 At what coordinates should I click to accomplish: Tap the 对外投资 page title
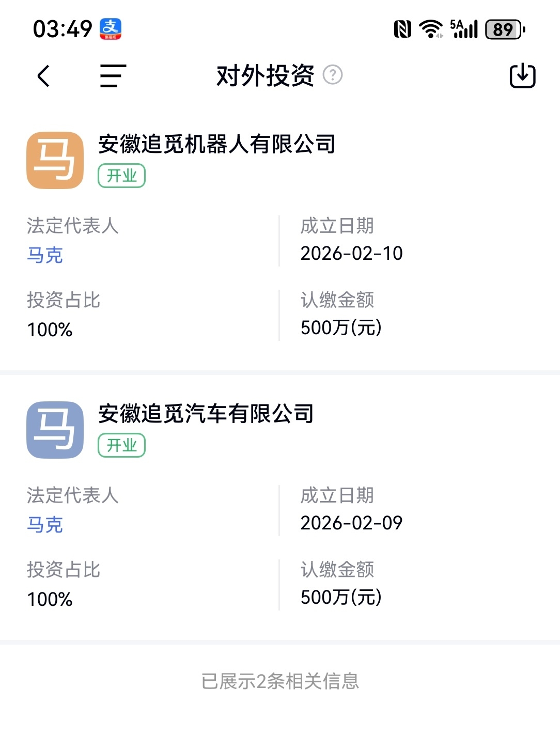[265, 76]
